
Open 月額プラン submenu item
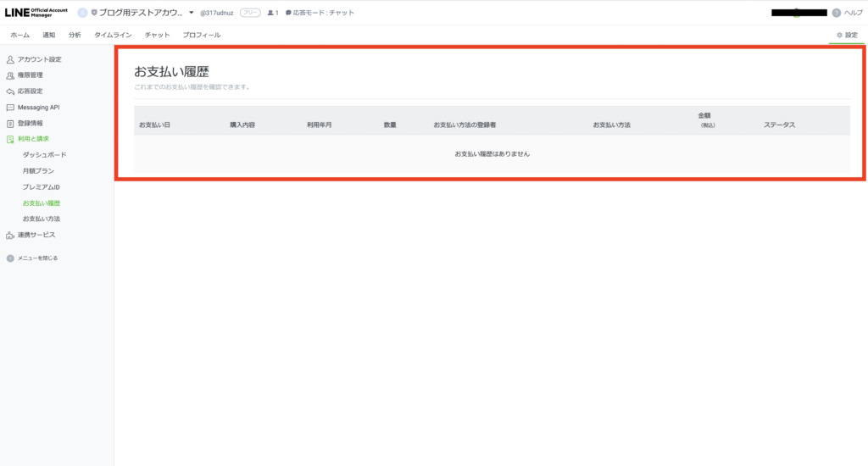pos(40,171)
